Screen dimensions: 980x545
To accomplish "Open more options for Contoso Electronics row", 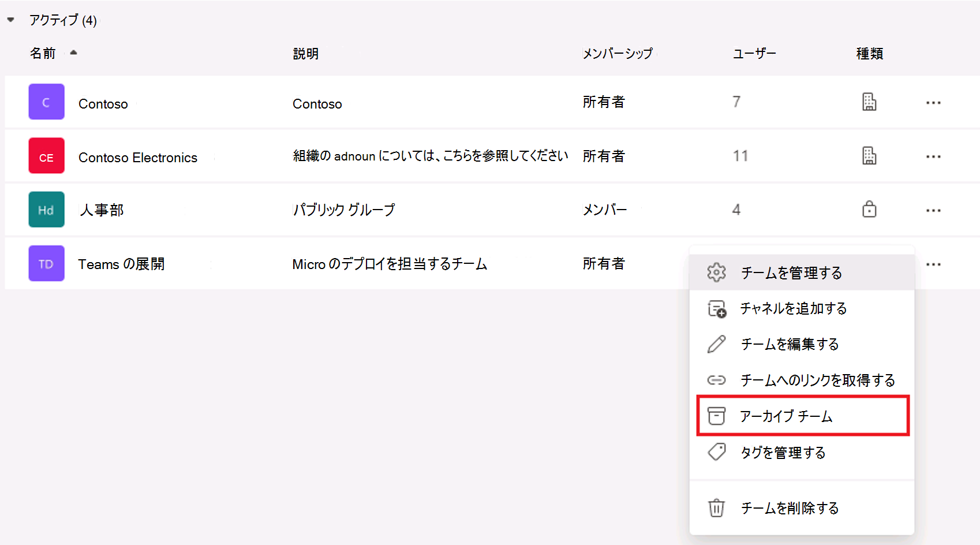I will point(933,156).
